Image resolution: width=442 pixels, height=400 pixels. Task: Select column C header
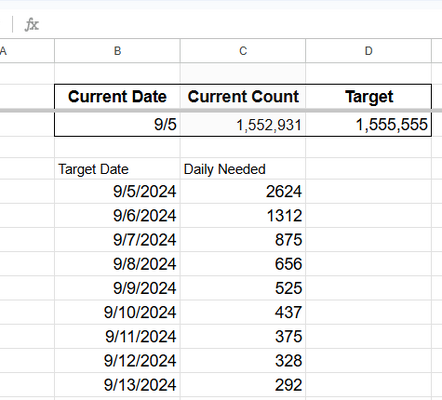pyautogui.click(x=243, y=51)
